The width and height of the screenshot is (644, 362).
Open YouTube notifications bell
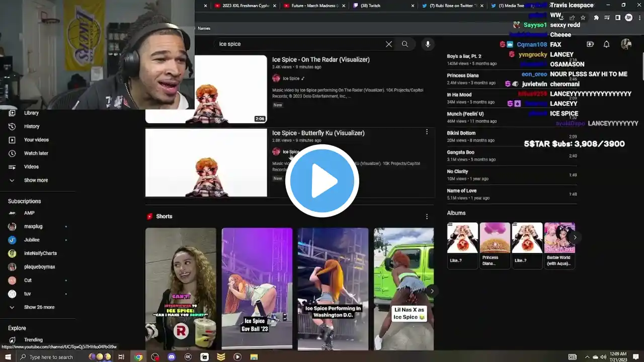607,44
